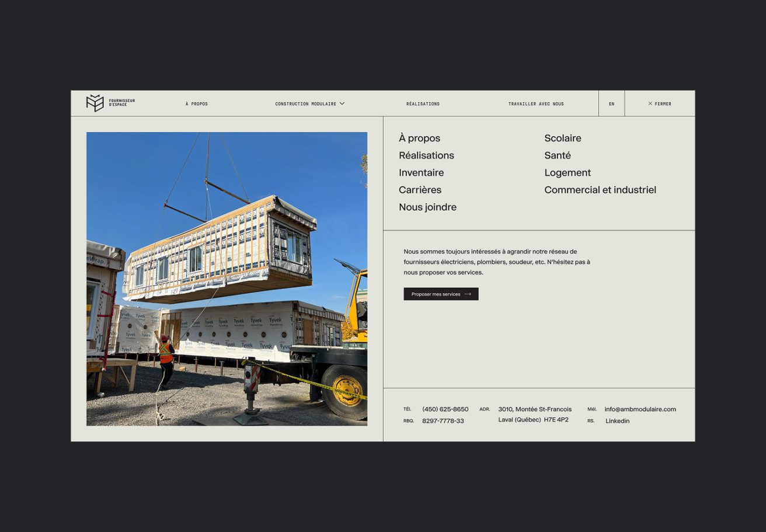Switch language to EN

pyautogui.click(x=611, y=104)
